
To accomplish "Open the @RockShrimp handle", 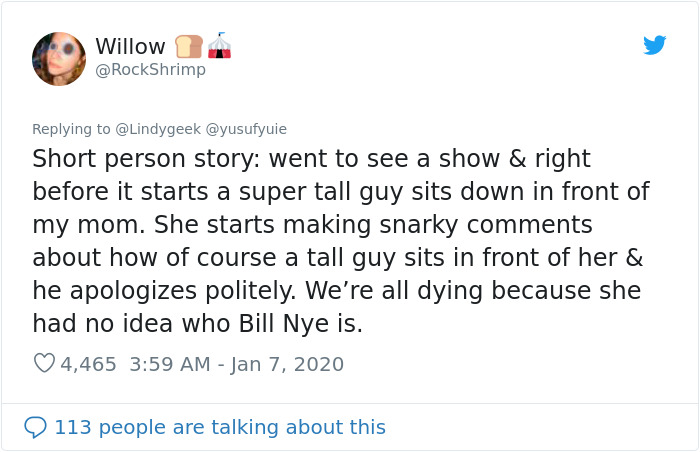I will tap(150, 69).
